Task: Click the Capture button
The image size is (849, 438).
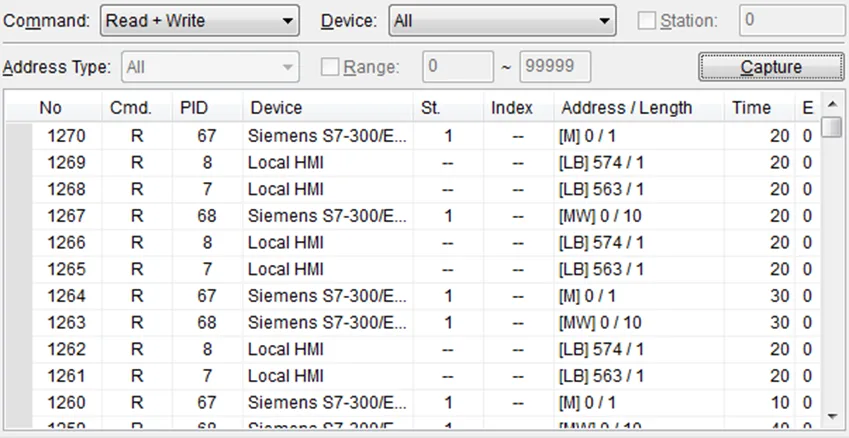Action: 771,67
